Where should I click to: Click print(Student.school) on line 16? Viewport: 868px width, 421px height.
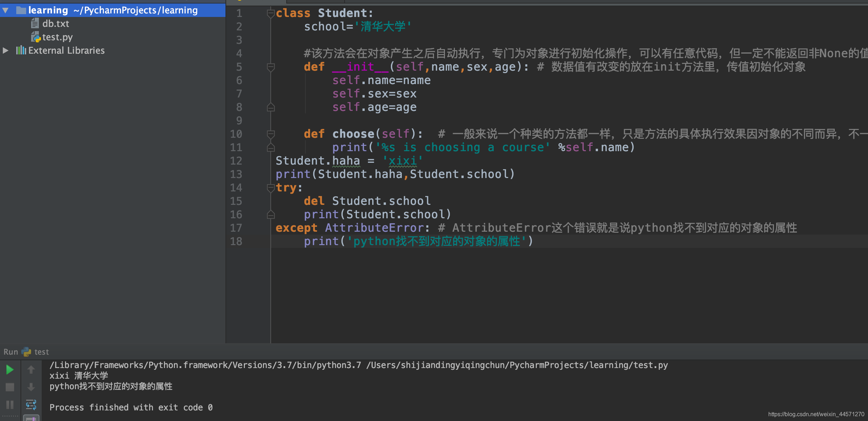coord(377,215)
